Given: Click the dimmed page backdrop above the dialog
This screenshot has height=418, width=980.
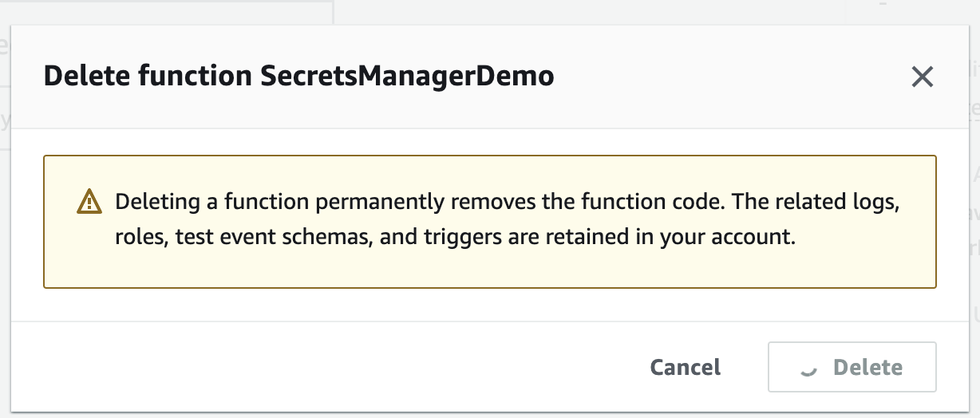Looking at the screenshot, I should click(x=559, y=11).
